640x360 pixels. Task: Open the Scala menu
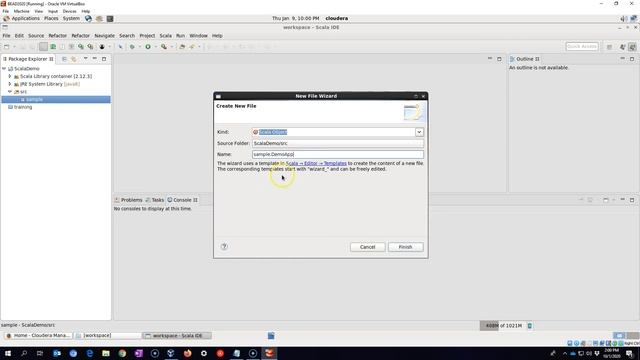click(165, 36)
